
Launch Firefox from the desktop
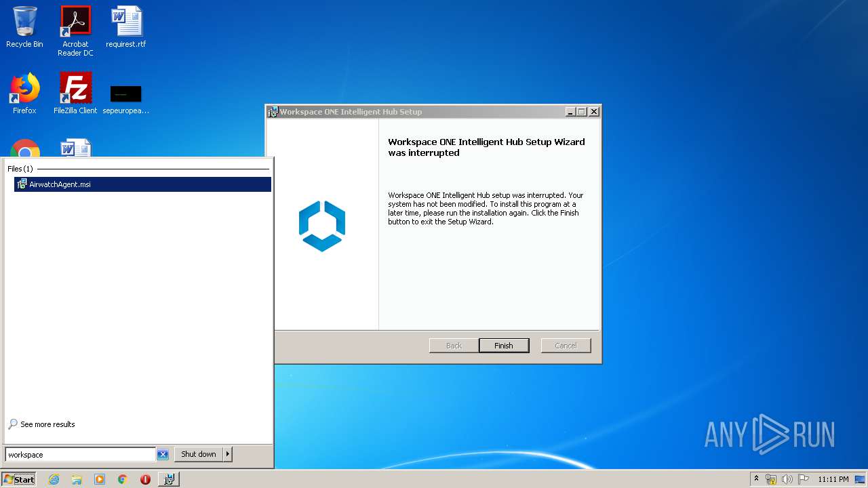(24, 94)
